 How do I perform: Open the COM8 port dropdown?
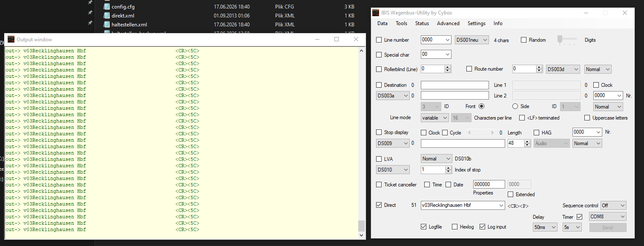click(x=608, y=217)
